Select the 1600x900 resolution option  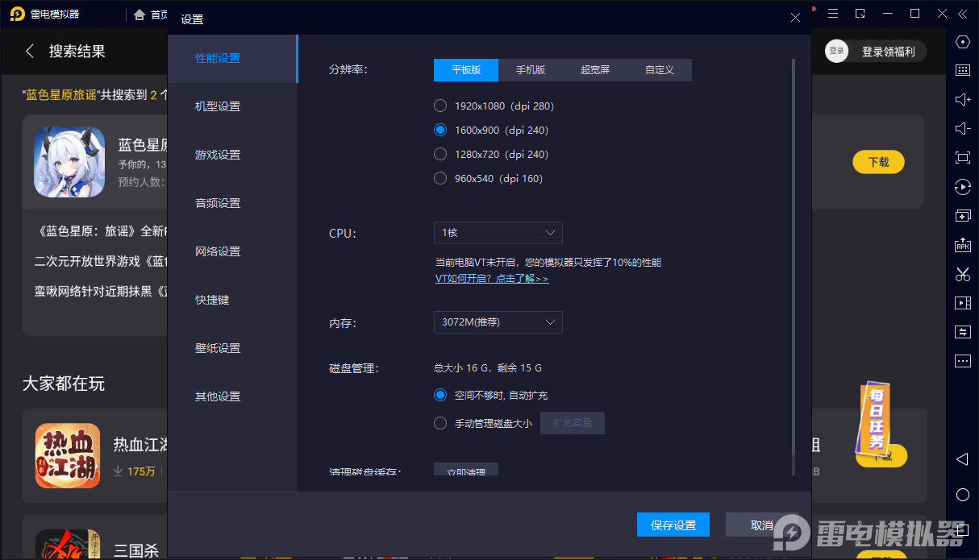coord(440,130)
